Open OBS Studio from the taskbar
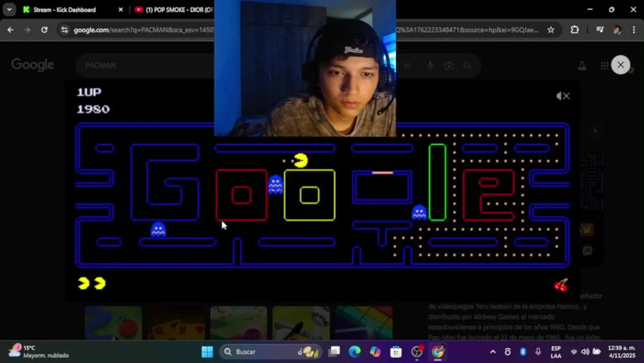Viewport: 644px width, 363px height. pyautogui.click(x=417, y=351)
